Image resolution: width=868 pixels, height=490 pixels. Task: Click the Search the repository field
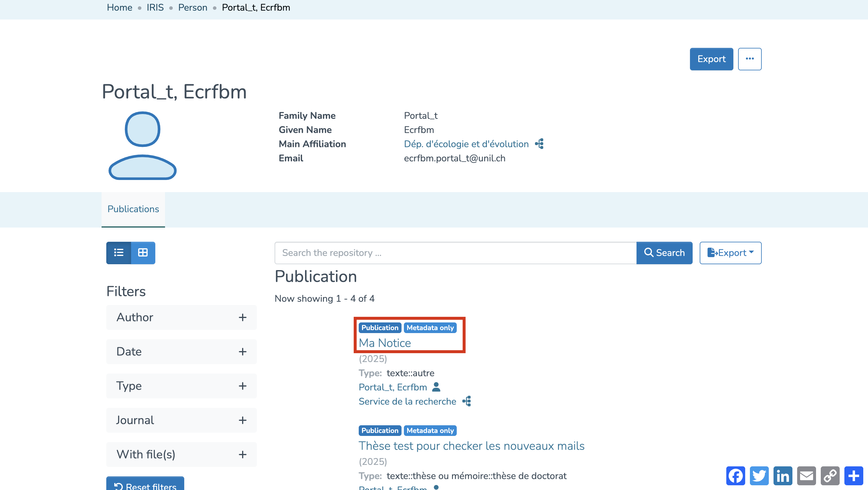(455, 253)
